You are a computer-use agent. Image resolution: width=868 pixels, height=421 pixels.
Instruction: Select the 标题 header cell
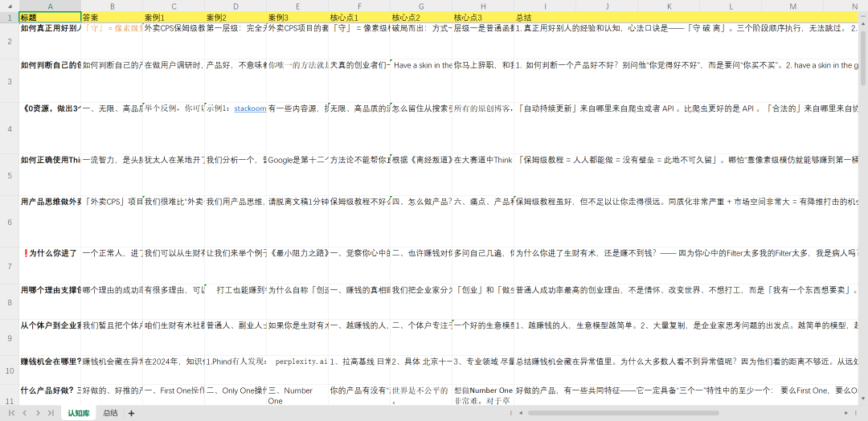point(51,17)
